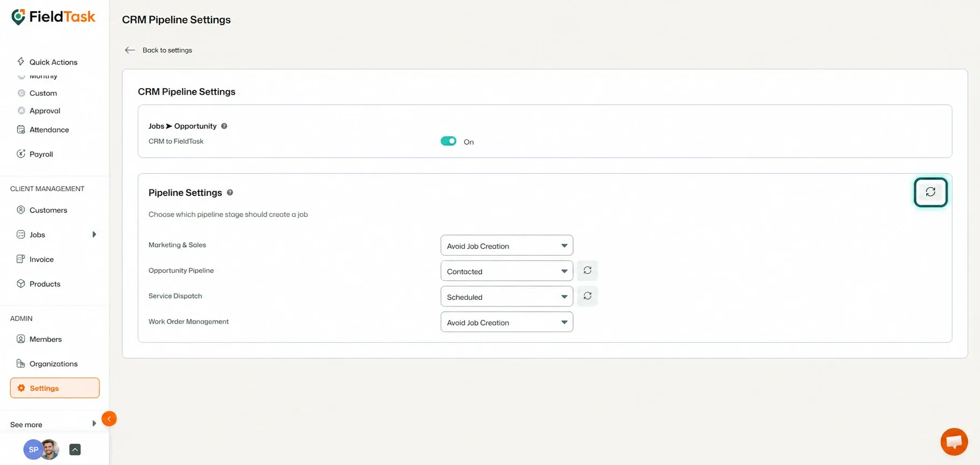The image size is (980, 465).
Task: Show help for Pipeline Settings
Action: click(230, 193)
